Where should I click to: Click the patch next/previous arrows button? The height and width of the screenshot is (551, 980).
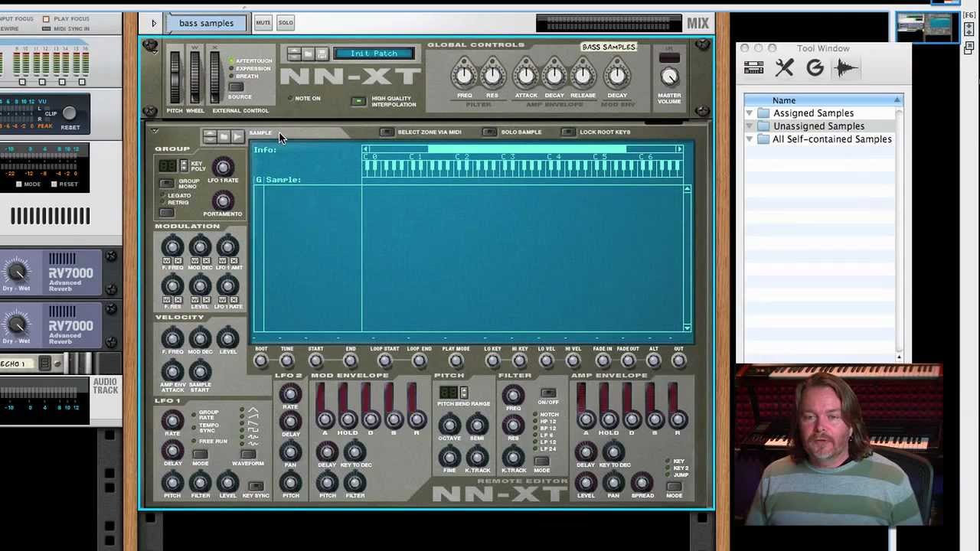click(294, 54)
